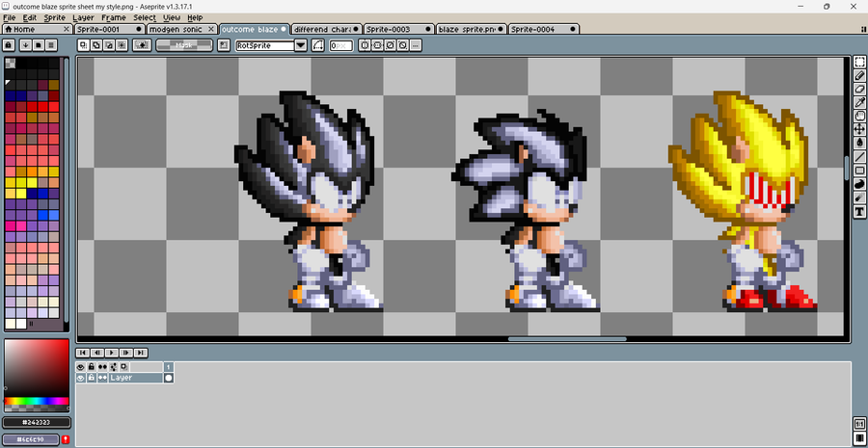Image resolution: width=868 pixels, height=448 pixels.
Task: Select the Rectangle shape tool
Action: tap(859, 171)
